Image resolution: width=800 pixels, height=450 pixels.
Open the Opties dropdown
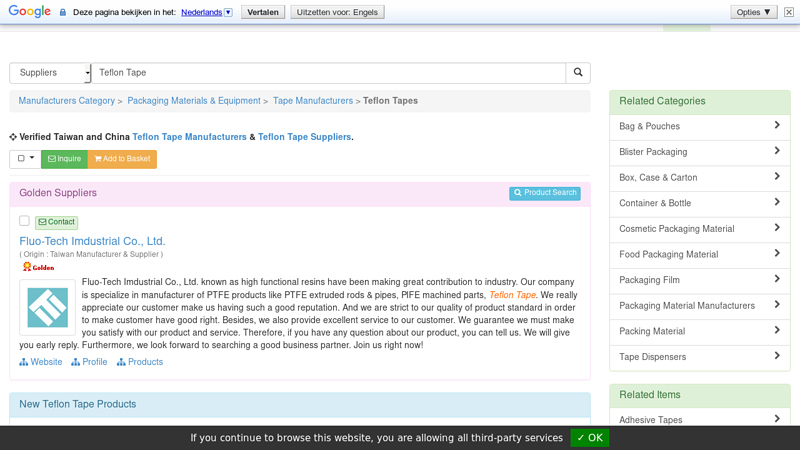[754, 12]
